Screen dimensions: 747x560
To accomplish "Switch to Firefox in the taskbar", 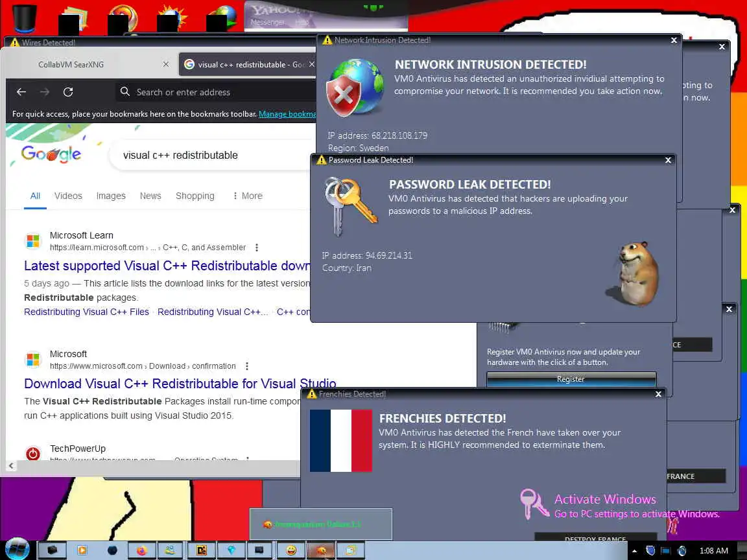I will pyautogui.click(x=141, y=550).
